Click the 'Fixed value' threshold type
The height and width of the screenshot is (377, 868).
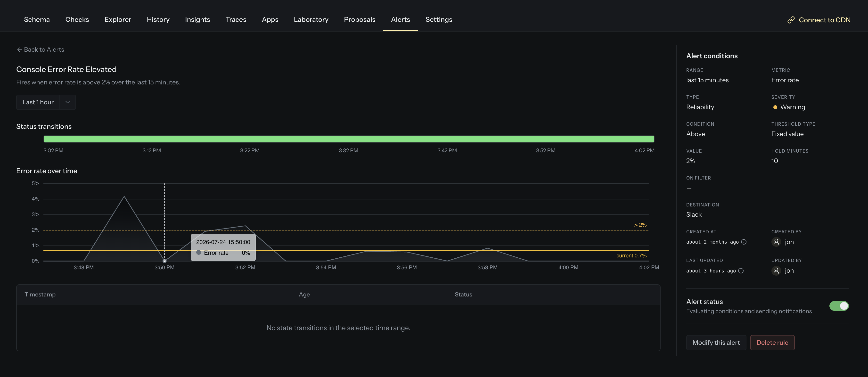tap(787, 134)
